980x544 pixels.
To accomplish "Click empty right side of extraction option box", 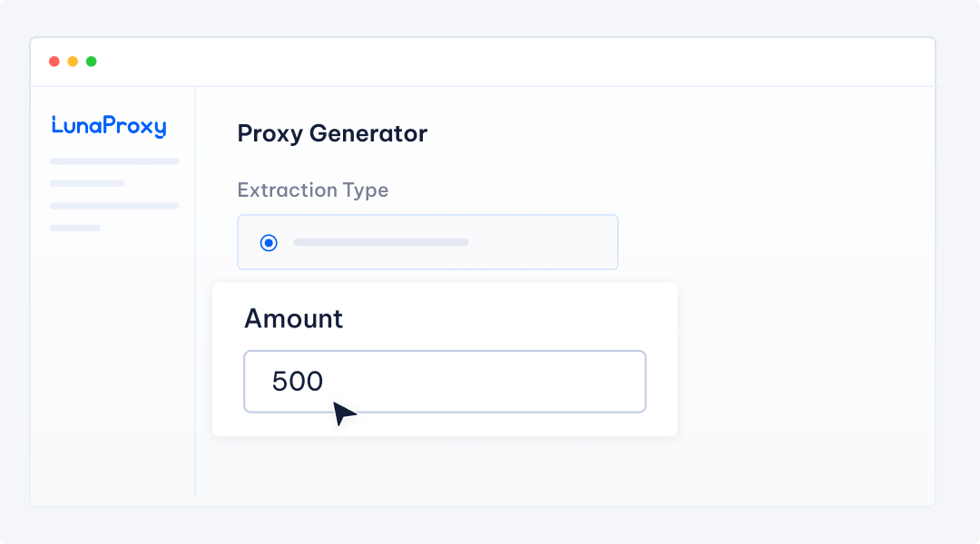I will pyautogui.click(x=554, y=242).
